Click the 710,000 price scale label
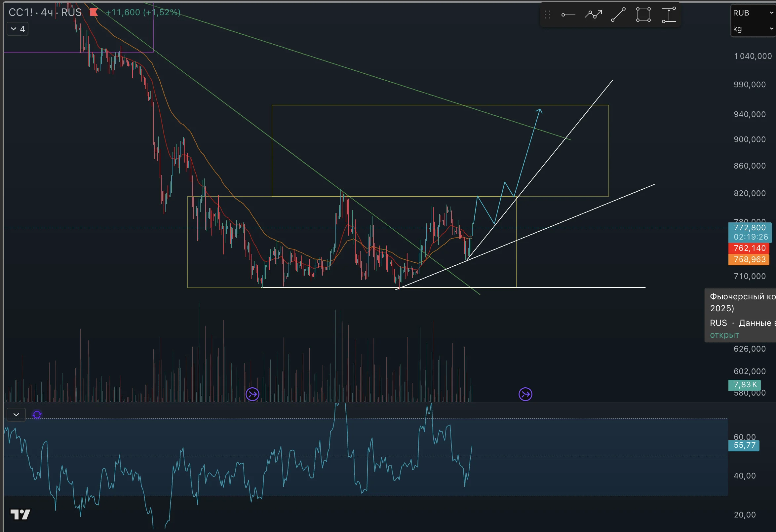Image resolution: width=776 pixels, height=532 pixels. click(750, 276)
